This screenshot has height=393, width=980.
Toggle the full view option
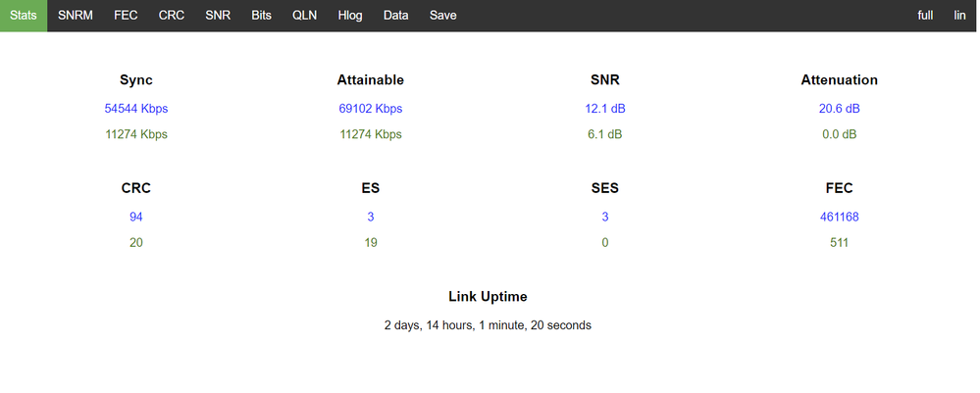pos(925,16)
